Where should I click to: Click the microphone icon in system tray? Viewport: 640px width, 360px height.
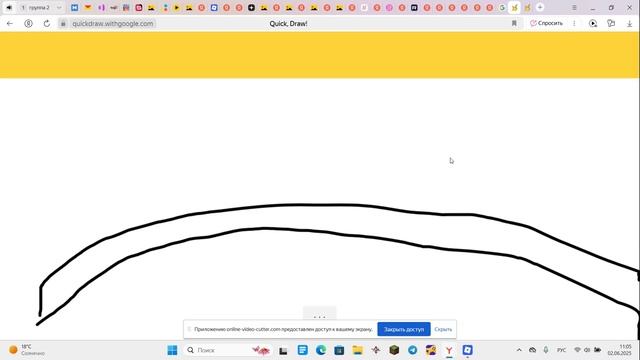tap(546, 350)
